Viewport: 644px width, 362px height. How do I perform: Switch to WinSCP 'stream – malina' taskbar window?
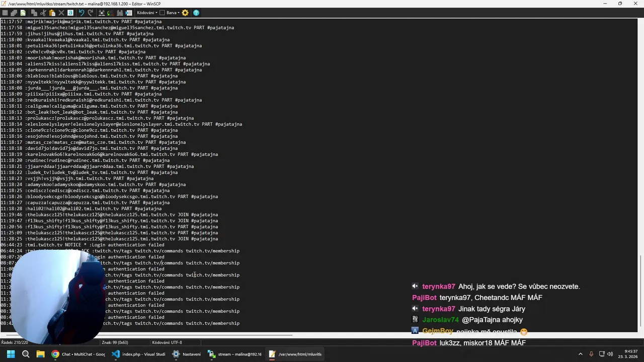(x=235, y=354)
